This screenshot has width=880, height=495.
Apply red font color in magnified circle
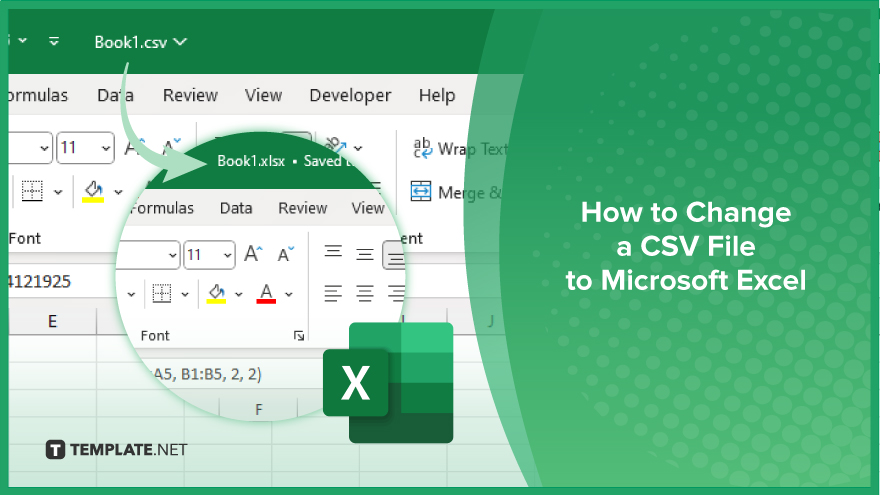[266, 294]
